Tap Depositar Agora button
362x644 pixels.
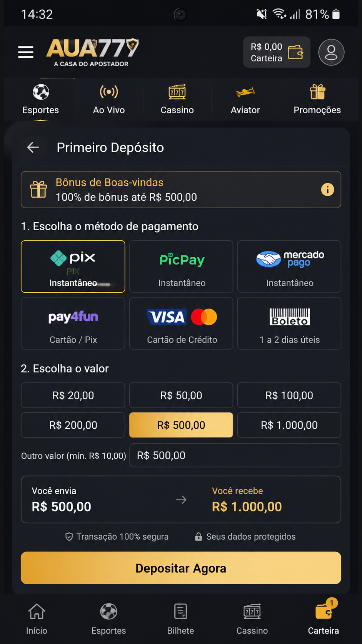tap(181, 568)
